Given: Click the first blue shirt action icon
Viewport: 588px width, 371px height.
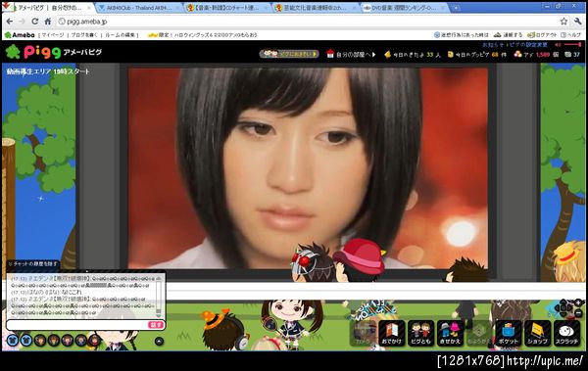Looking at the screenshot, I should click(x=13, y=341).
